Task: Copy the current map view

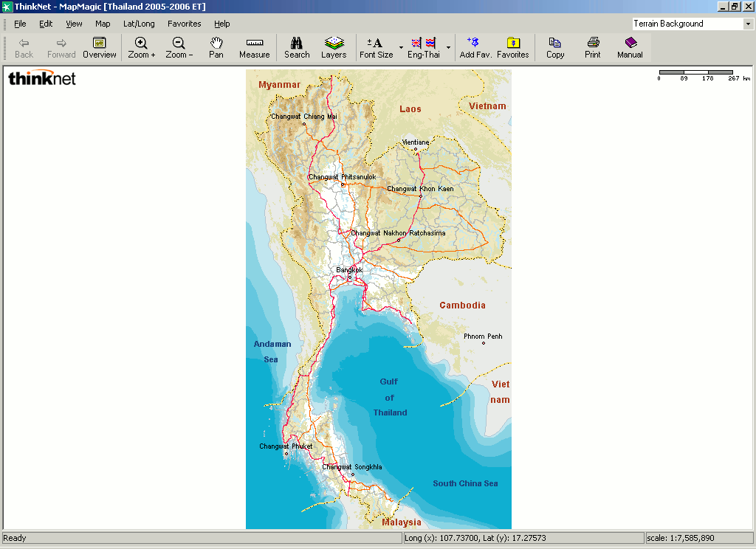Action: 555,47
